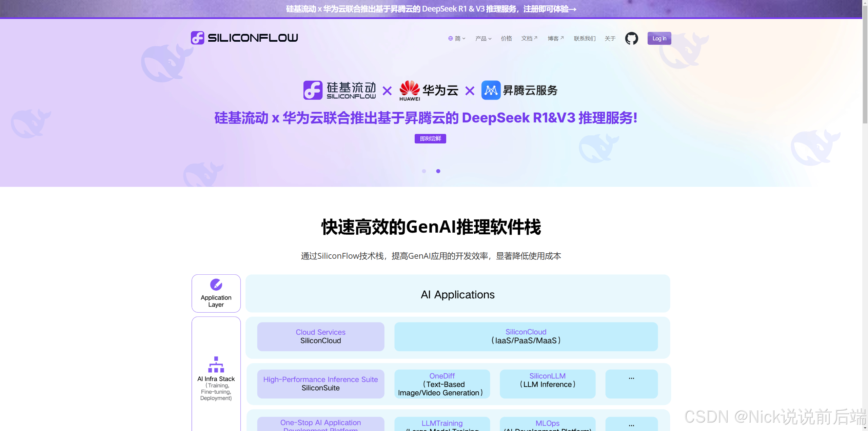
Task: Click the globe language icon
Action: [x=451, y=39]
